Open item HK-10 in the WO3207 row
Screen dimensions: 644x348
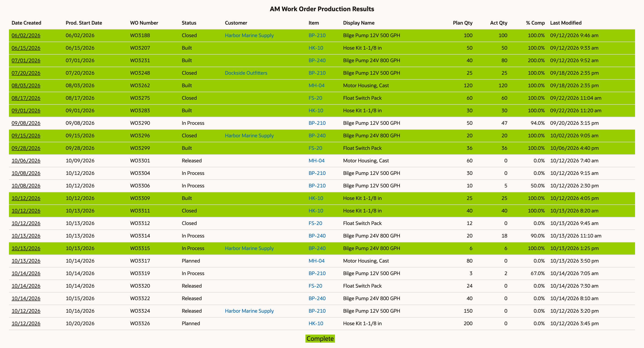click(x=316, y=48)
